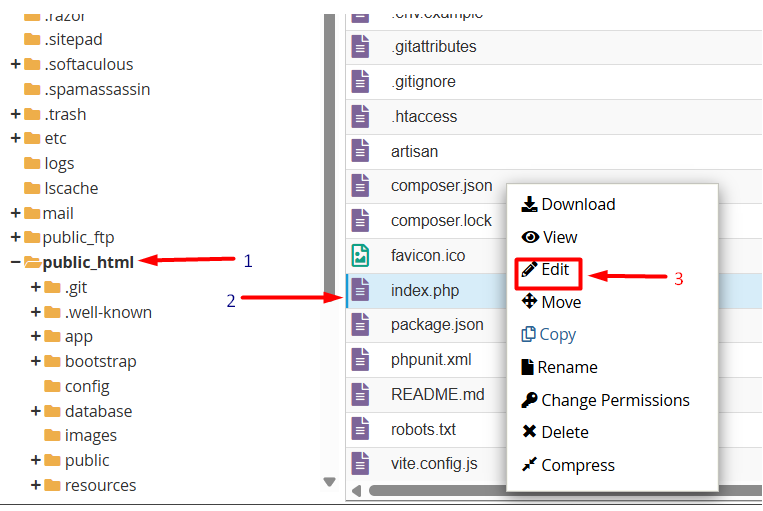Click the favicon.ico image file icon
This screenshot has height=511, width=763.
click(360, 255)
